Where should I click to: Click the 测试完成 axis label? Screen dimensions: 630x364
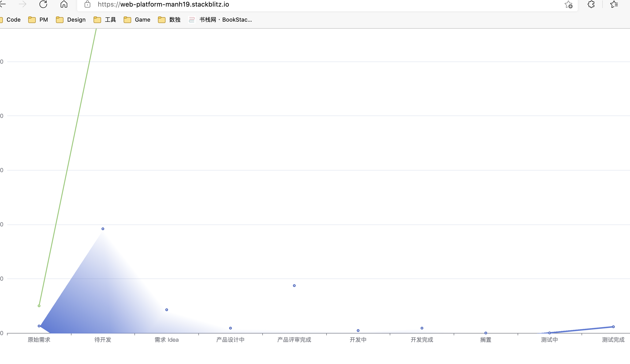pyautogui.click(x=613, y=340)
